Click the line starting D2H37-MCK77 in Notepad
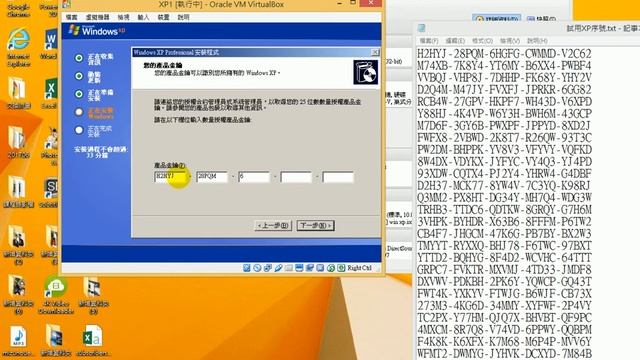 504,185
